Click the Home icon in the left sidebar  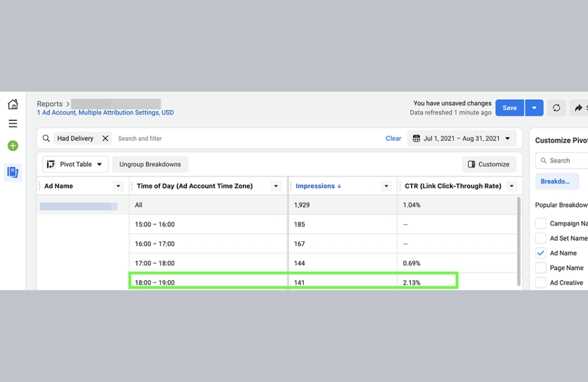12,103
